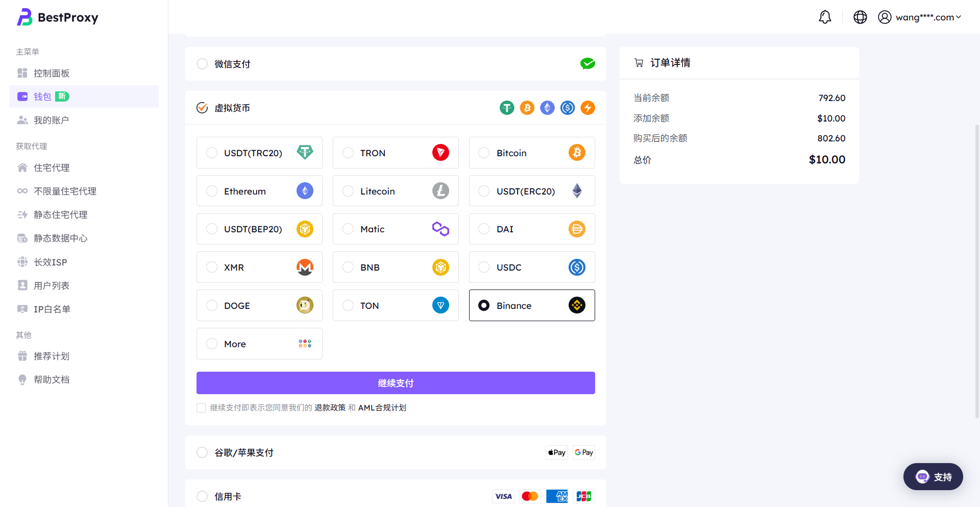Click the JCB card logo

tap(583, 496)
